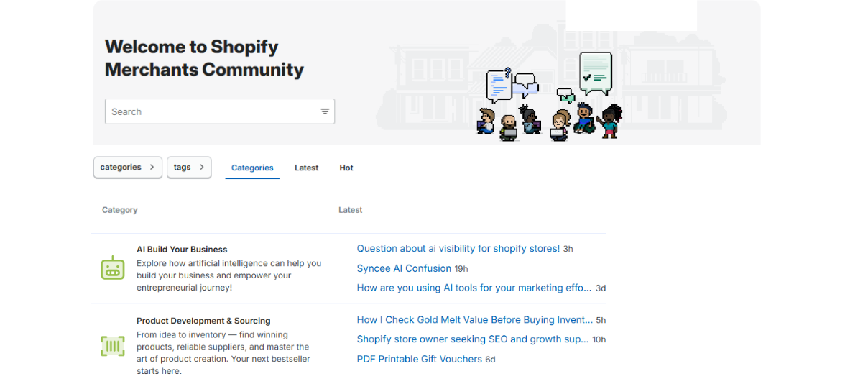This screenshot has width=868, height=379.
Task: Open 'Question about ai visibility' topic
Action: [x=458, y=249]
